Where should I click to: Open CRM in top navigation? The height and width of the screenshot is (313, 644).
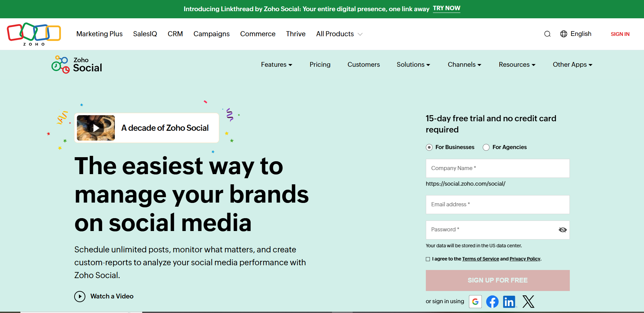[175, 34]
